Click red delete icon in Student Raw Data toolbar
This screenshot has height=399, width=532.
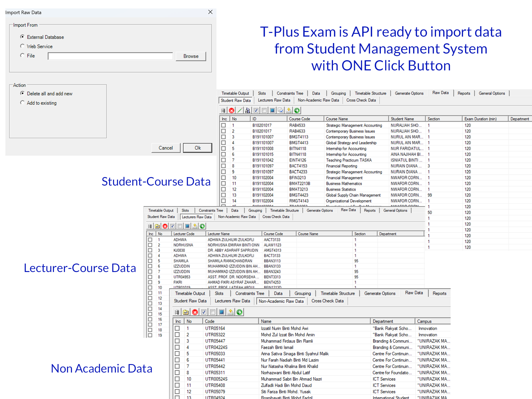click(x=232, y=111)
